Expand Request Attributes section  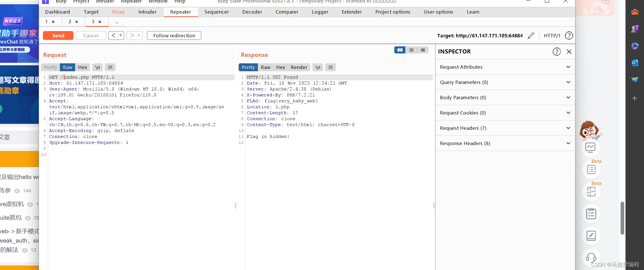pos(505,67)
